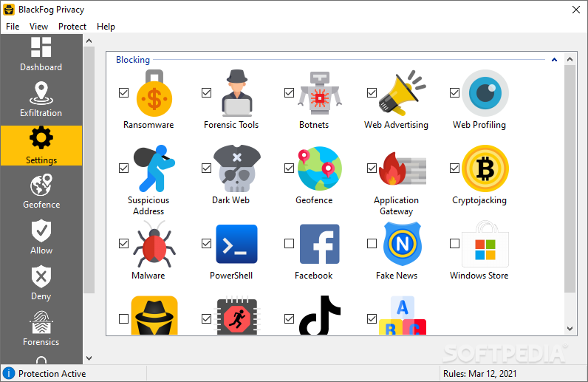This screenshot has height=382, width=588.
Task: Enable the Windows Store checkbox
Action: (454, 244)
